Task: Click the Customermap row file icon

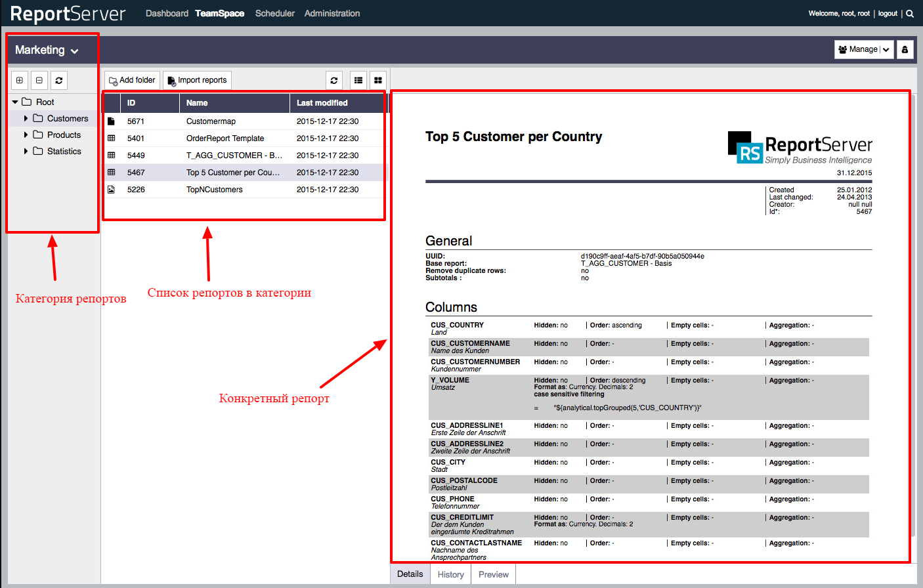Action: coord(111,121)
